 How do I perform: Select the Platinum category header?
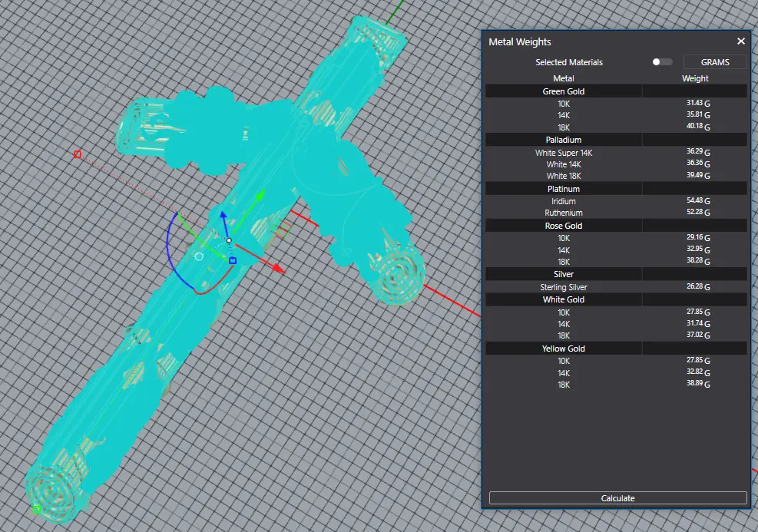click(x=564, y=189)
